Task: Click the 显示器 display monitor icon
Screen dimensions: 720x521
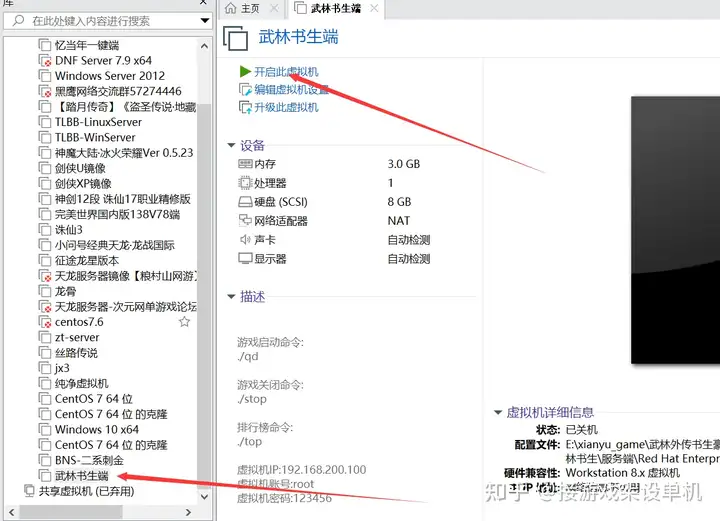Action: [245, 258]
